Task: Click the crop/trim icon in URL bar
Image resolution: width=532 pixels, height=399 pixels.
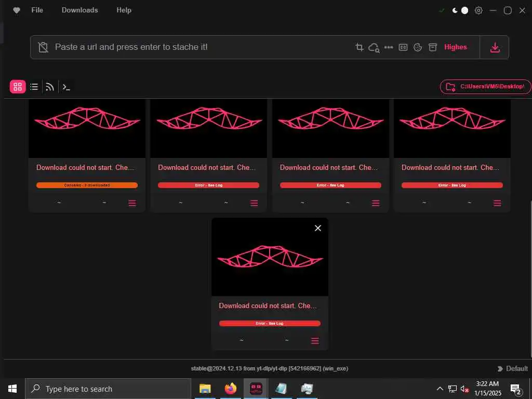Action: pos(360,47)
